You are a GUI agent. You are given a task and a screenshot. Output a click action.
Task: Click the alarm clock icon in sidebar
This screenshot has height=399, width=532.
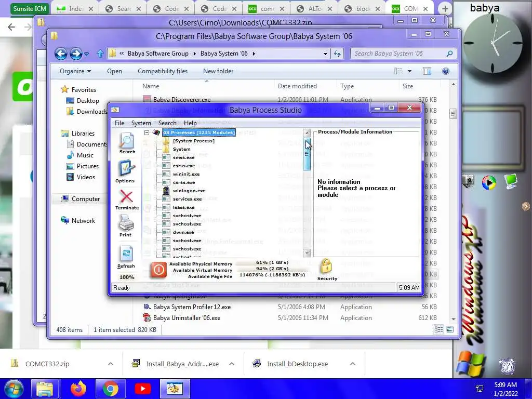point(507,366)
